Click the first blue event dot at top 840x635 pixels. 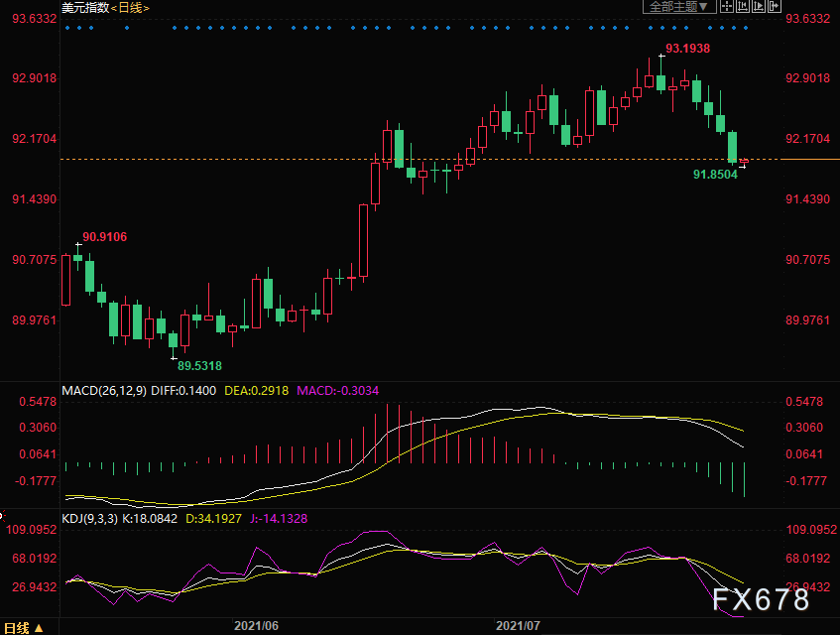click(67, 28)
